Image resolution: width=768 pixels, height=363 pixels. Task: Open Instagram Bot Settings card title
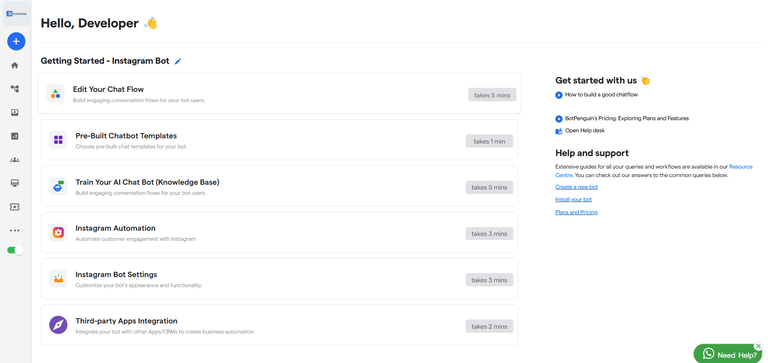click(x=116, y=274)
